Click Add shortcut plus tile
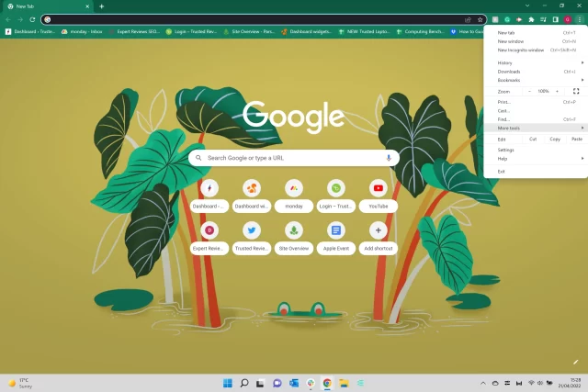Viewport: 588px width, 392px height. [379, 239]
